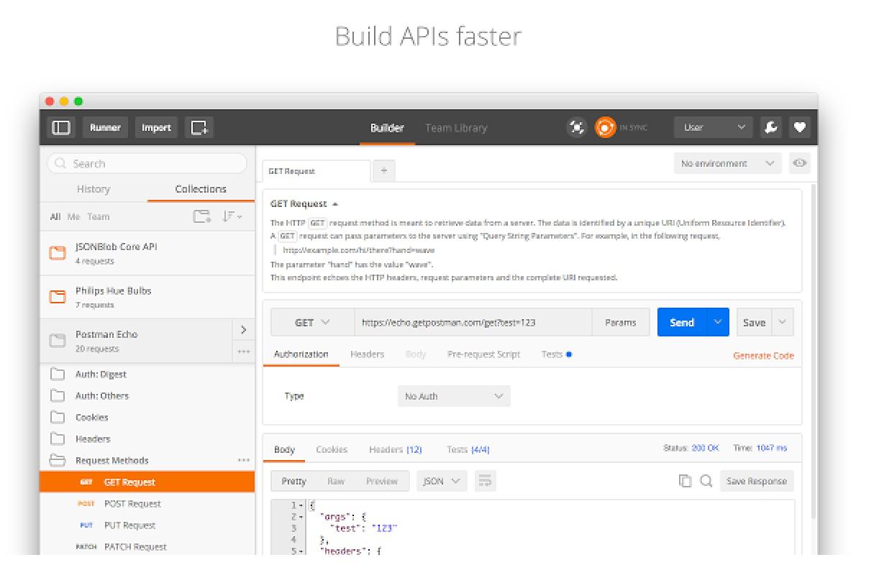The height and width of the screenshot is (588, 879).
Task: Open the No environment dropdown
Action: 728,163
